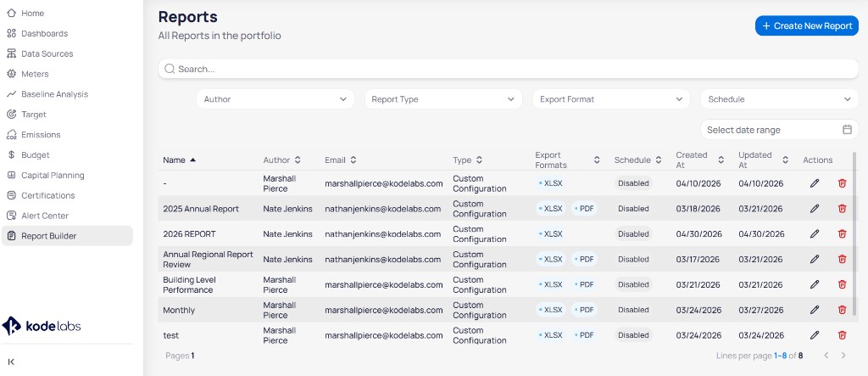Click Updated date 03/27/2026
The width and height of the screenshot is (868, 376).
(761, 310)
